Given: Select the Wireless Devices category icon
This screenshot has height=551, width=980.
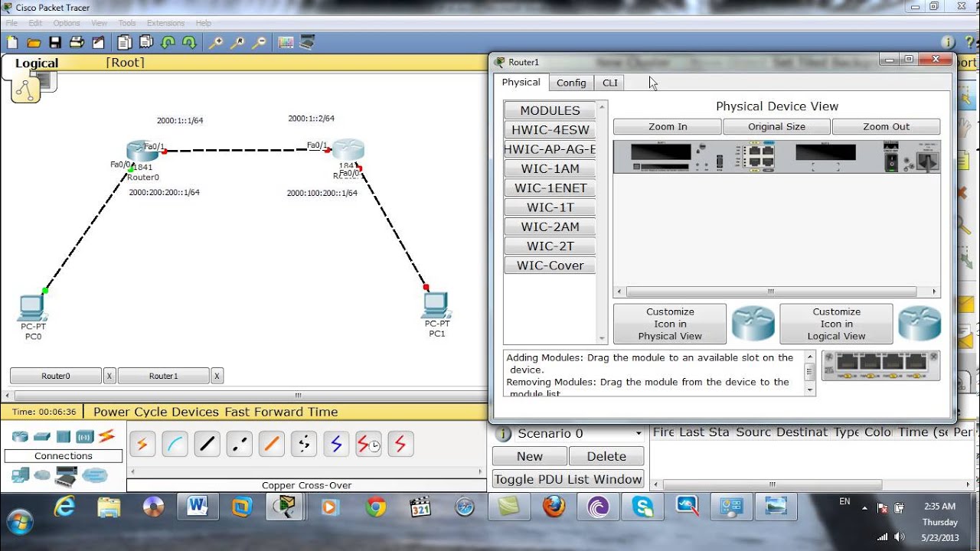Looking at the screenshot, I should (84, 437).
